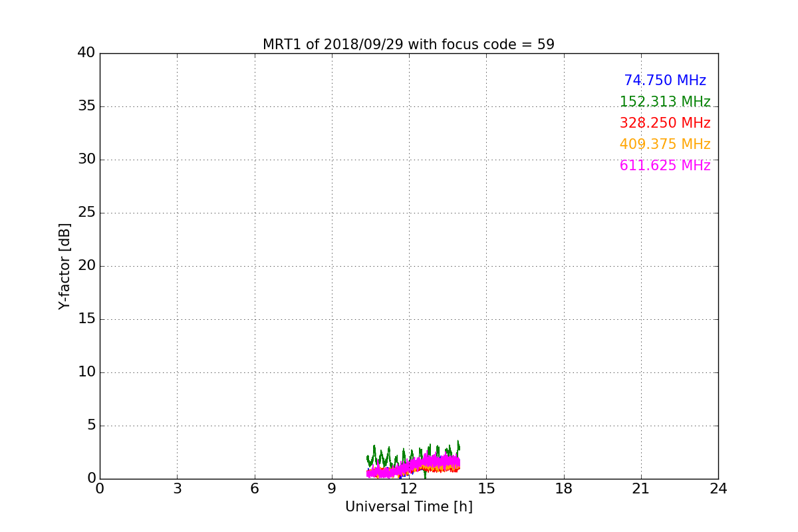
Task: Select the 152.313 MHz legend label
Action: [x=665, y=102]
